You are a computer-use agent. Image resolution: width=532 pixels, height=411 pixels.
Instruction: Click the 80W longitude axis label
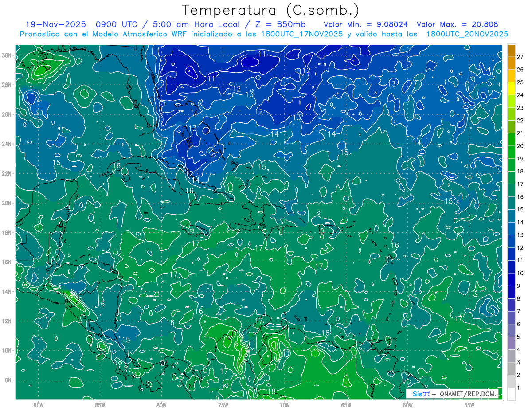[x=161, y=405]
